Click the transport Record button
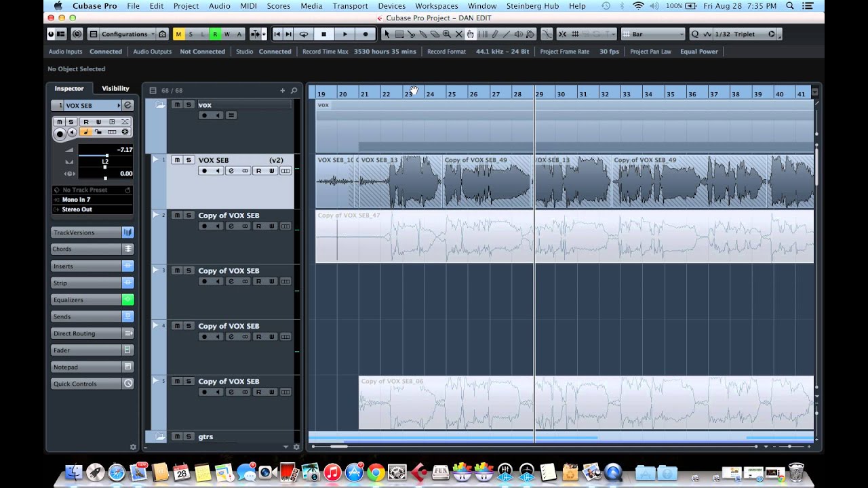The image size is (868, 488). pos(366,34)
